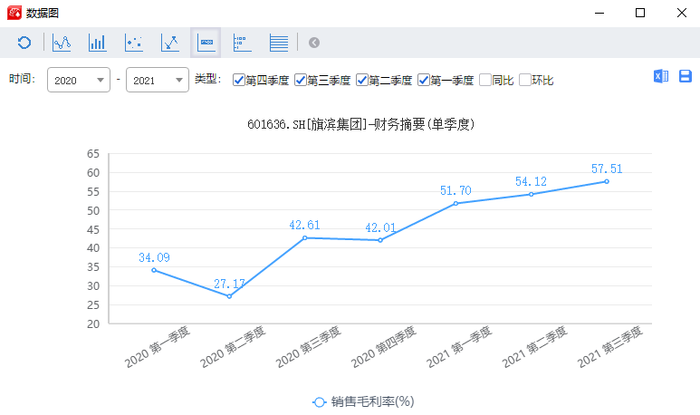This screenshot has height=415, width=700.
Task: Click the legend layout toolbar icon
Action: tap(242, 43)
